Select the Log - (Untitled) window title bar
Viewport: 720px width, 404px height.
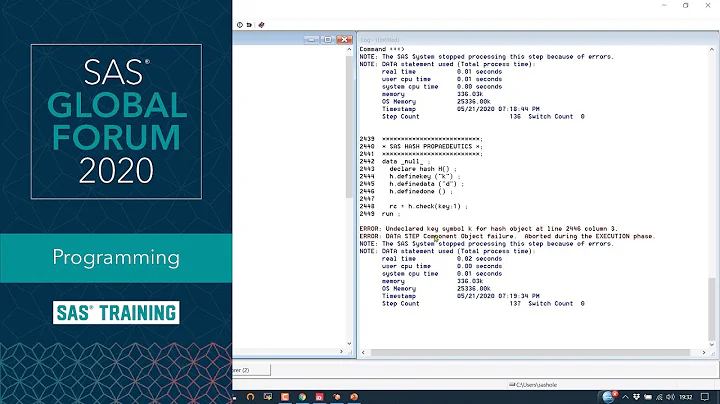pyautogui.click(x=537, y=40)
